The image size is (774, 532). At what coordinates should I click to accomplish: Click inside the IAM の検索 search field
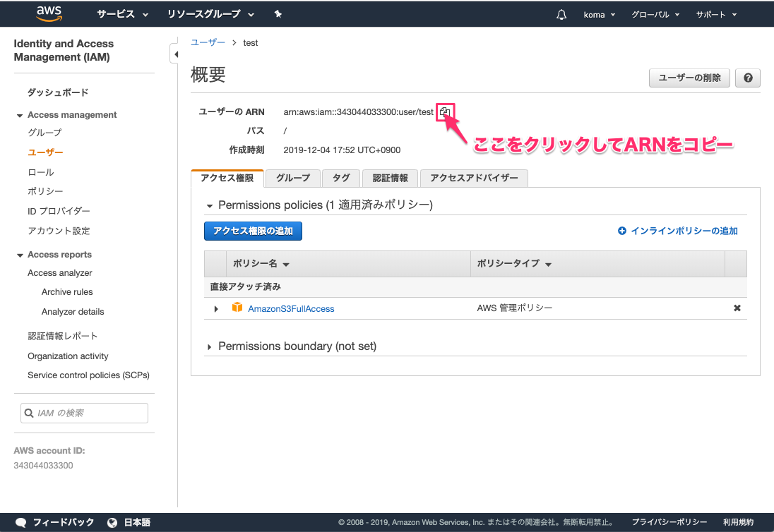[x=85, y=413]
